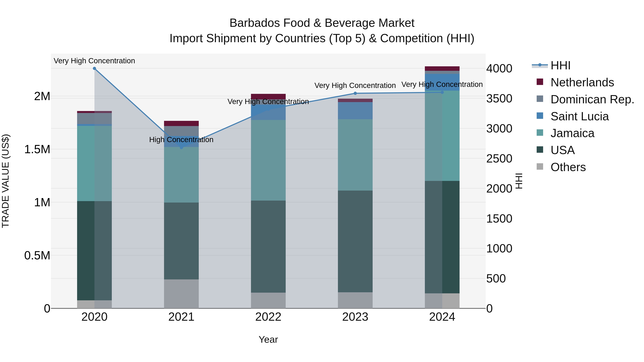Click the Saint Lucia segment of the 2024 bar
This screenshot has width=644, height=362.
(442, 82)
